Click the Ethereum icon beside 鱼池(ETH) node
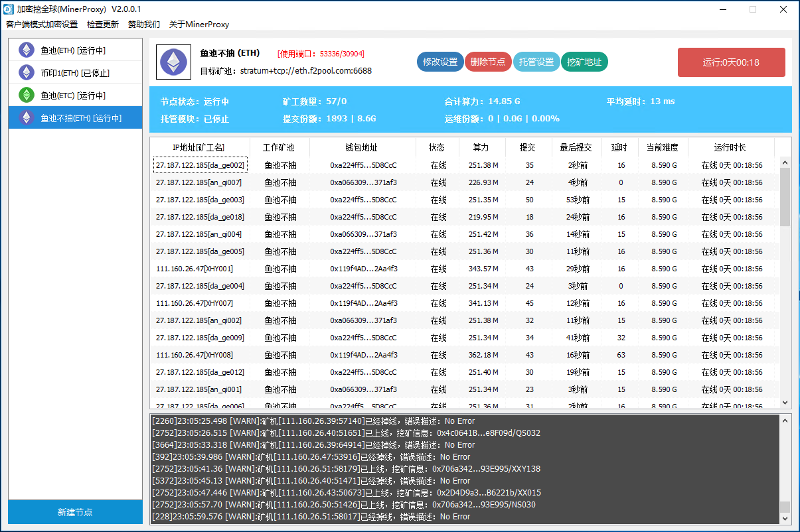800x532 pixels. (x=27, y=50)
